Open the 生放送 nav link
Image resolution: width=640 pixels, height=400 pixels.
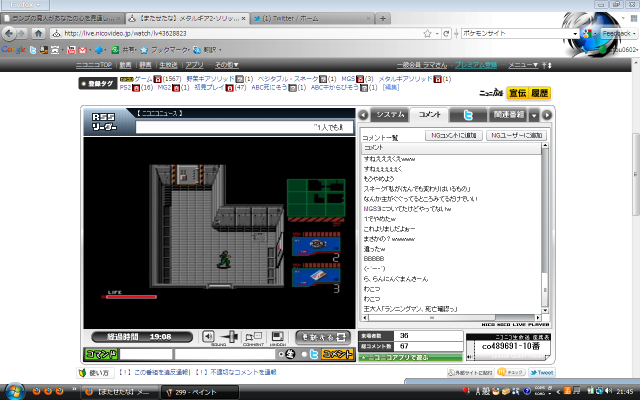[168, 65]
